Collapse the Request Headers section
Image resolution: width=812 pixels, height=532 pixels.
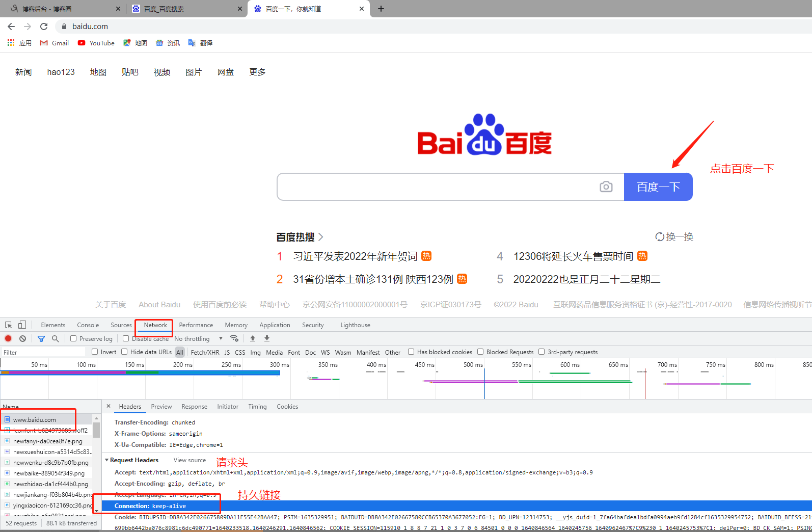click(x=107, y=460)
